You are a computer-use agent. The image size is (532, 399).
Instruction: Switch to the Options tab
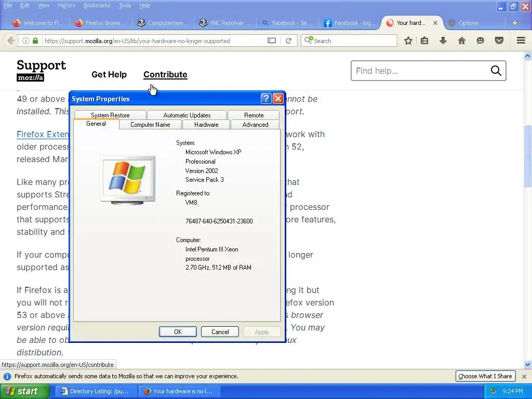click(x=468, y=23)
